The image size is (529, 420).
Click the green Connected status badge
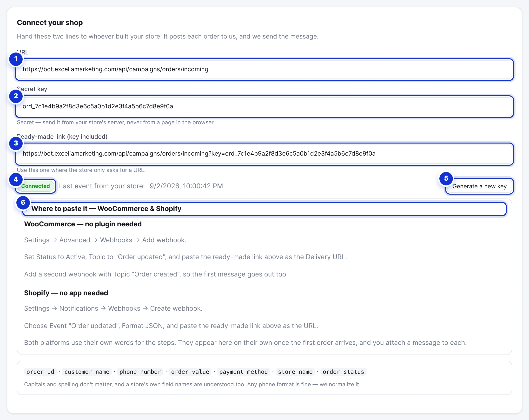click(x=36, y=186)
